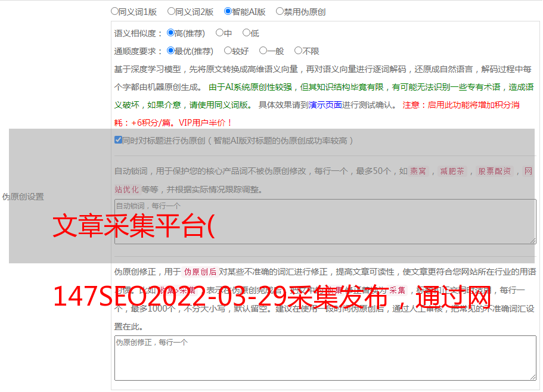Click the 股票配资 example keyword

(x=495, y=171)
